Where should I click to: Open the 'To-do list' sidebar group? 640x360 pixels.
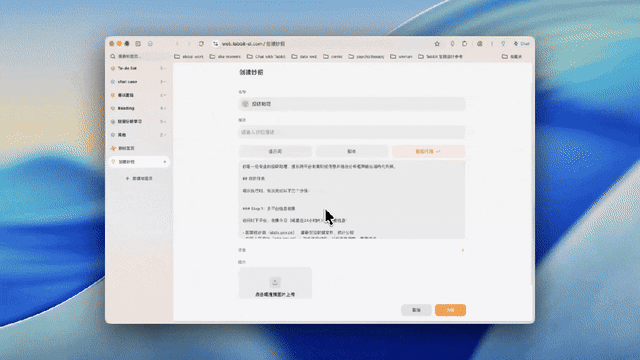tap(139, 68)
